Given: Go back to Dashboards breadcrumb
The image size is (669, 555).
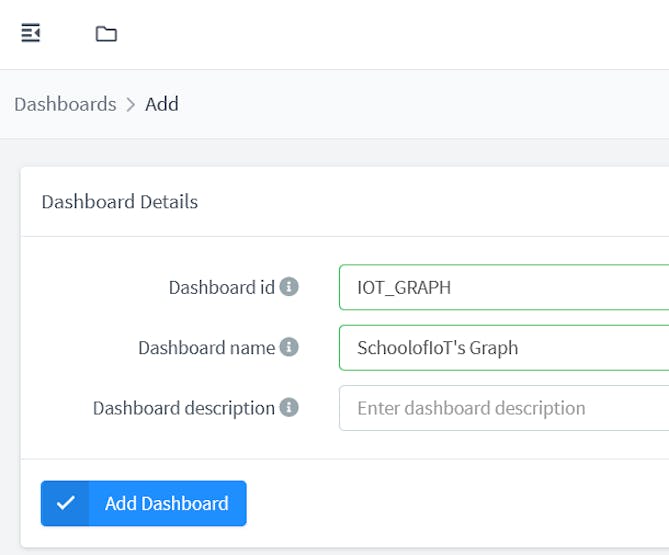Looking at the screenshot, I should (65, 104).
